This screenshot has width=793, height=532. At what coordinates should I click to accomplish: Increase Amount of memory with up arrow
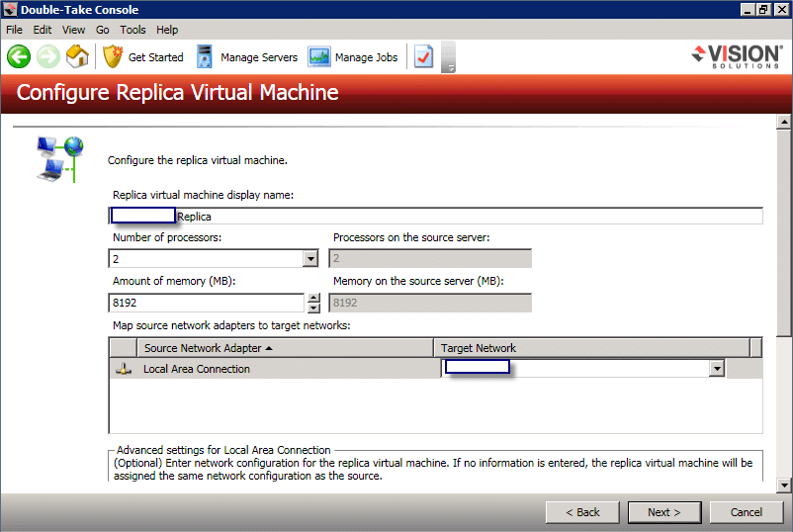[x=313, y=298]
